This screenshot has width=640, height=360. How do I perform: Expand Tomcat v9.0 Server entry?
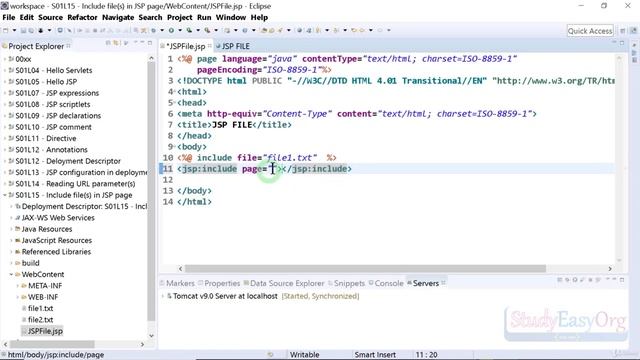point(163,296)
